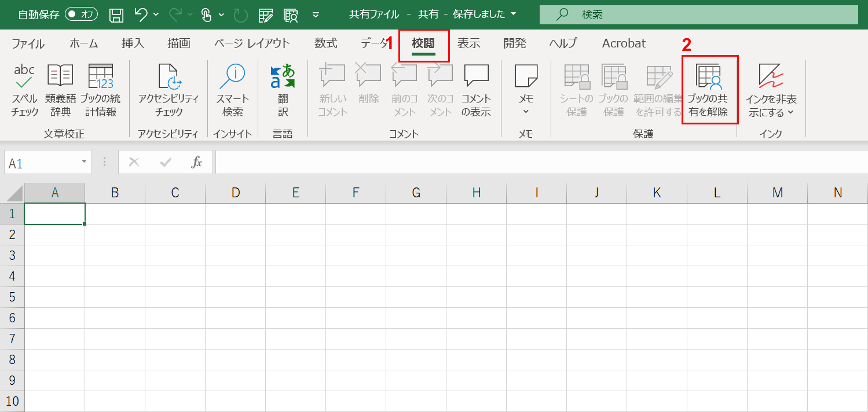
Task: Select column M header
Action: pyautogui.click(x=778, y=193)
